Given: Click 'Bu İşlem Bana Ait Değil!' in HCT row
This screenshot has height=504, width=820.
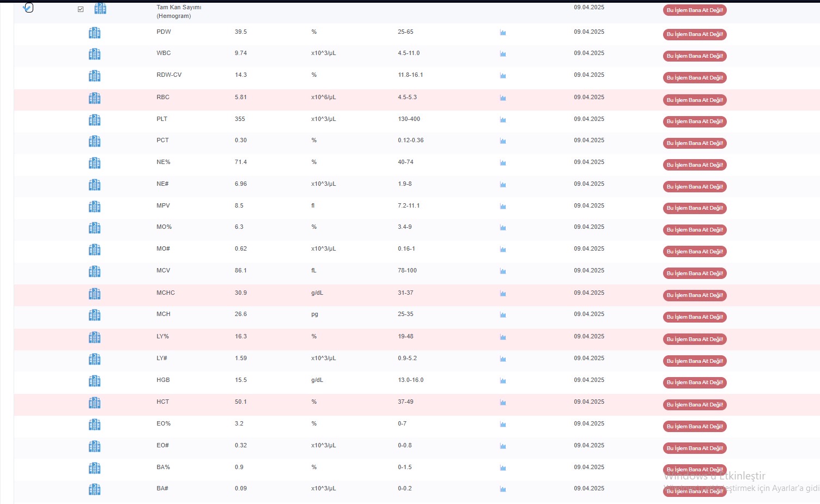Looking at the screenshot, I should (x=695, y=405).
